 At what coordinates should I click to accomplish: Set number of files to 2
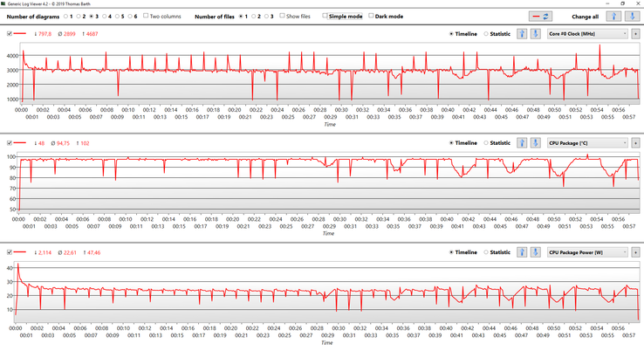point(255,16)
